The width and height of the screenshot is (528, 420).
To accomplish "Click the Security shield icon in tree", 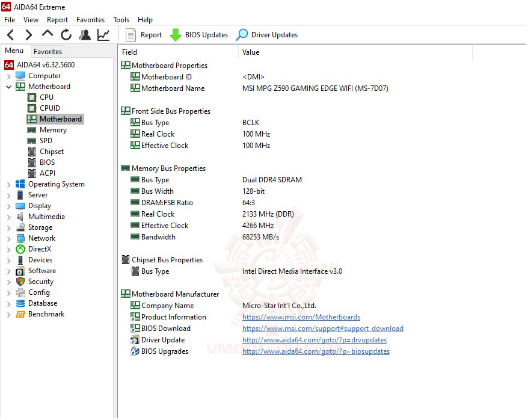I will coord(20,282).
